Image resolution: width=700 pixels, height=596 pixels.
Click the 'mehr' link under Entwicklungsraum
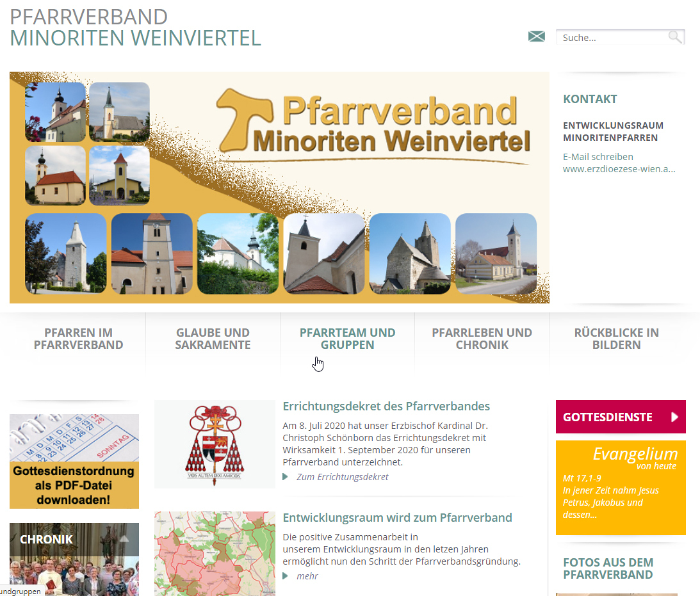pyautogui.click(x=307, y=576)
